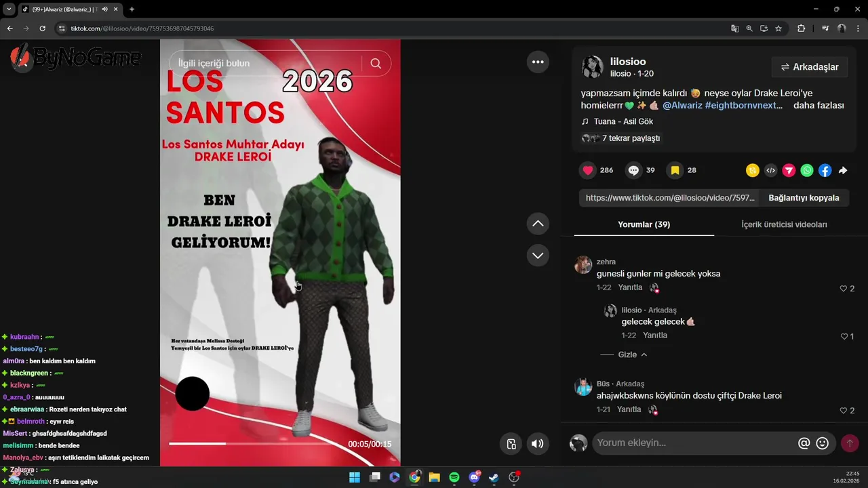Send to friends via pink paper plane icon
The width and height of the screenshot is (868, 488).
click(789, 171)
